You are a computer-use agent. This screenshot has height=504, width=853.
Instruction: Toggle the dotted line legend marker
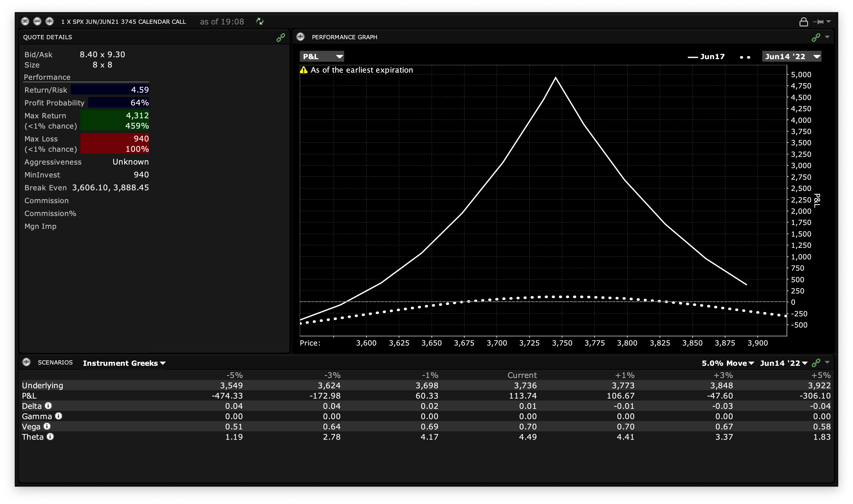[x=745, y=57]
